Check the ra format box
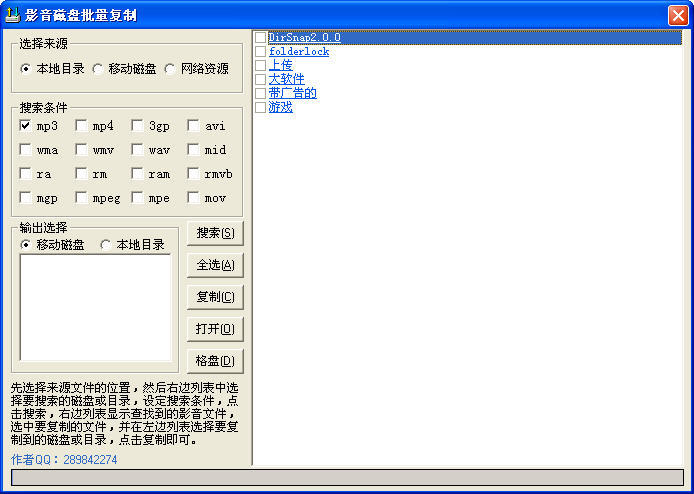Image resolution: width=694 pixels, height=494 pixels. pos(26,174)
